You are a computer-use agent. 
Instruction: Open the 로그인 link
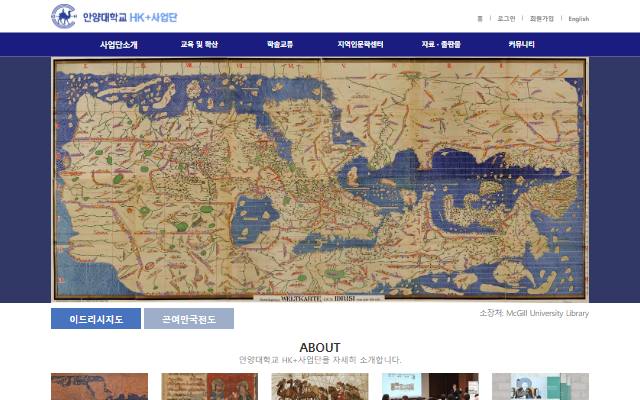(x=506, y=19)
